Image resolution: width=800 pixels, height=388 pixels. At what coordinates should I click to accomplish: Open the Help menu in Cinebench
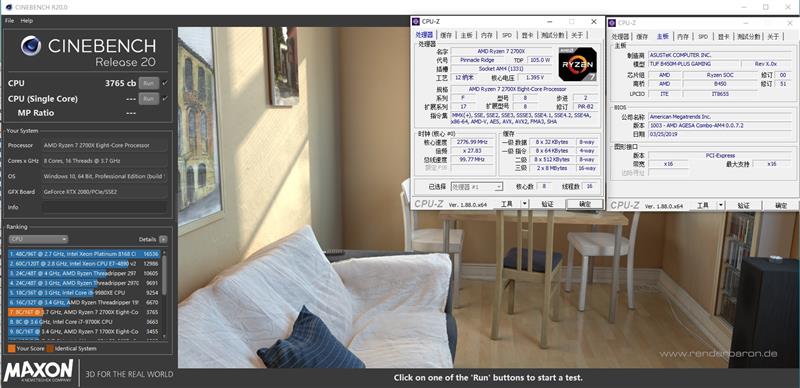[27, 21]
